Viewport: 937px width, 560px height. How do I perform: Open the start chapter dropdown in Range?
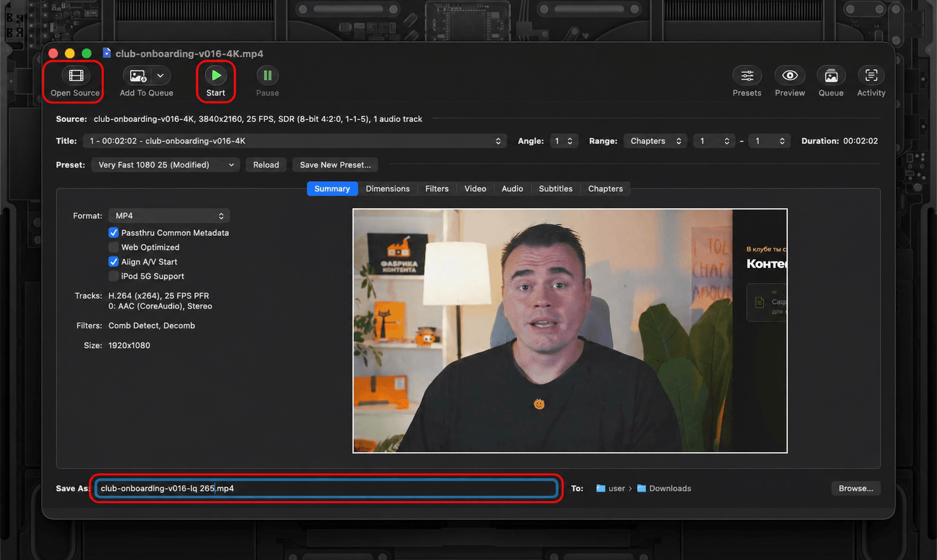click(x=714, y=141)
